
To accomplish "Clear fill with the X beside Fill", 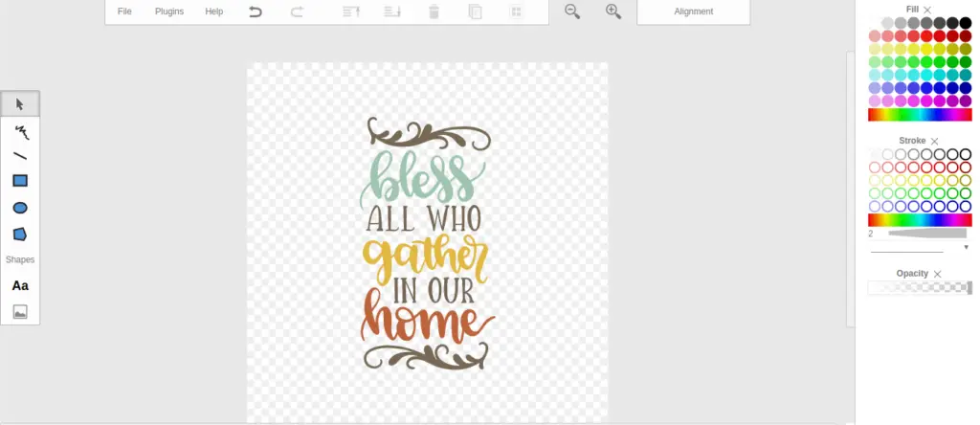I will (x=927, y=10).
